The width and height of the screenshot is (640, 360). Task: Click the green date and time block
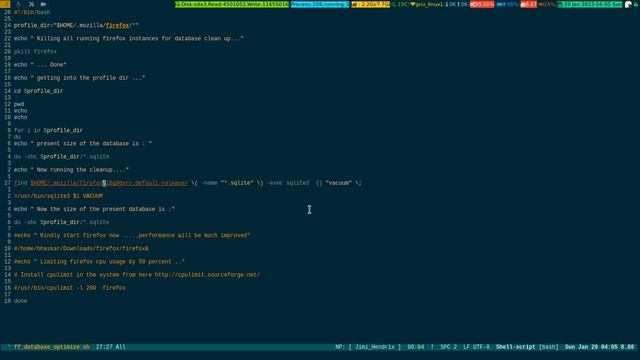pyautogui.click(x=590, y=4)
